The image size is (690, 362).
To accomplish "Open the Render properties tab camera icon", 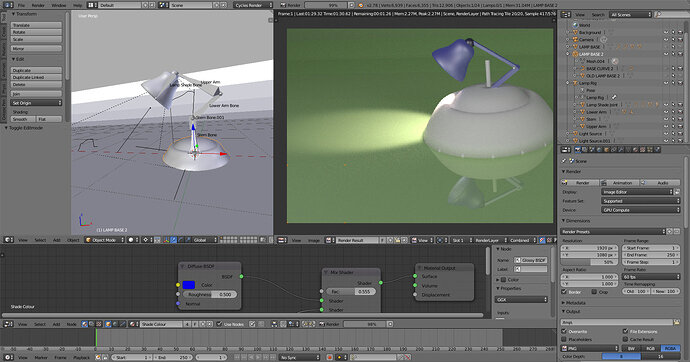I will (578, 150).
